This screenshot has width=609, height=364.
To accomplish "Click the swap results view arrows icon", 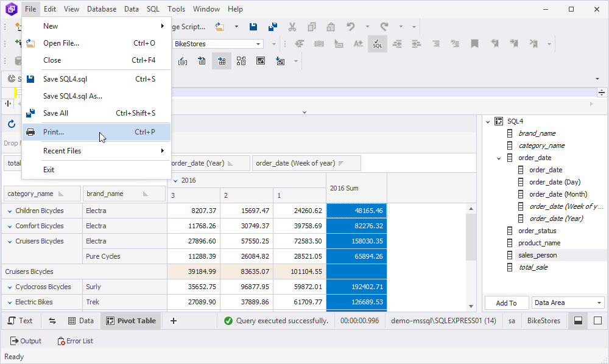I will pyautogui.click(x=52, y=321).
